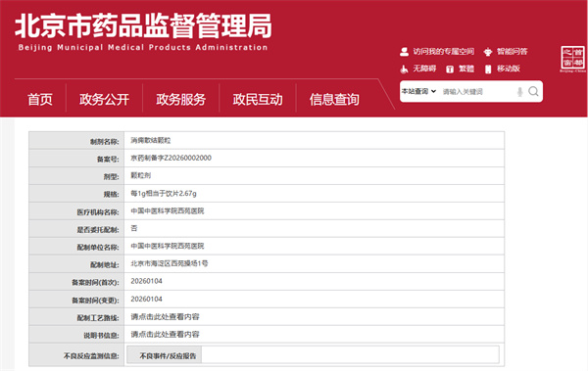This screenshot has width=588, height=371.
Task: Click the 配制地址 row label
Action: 105,265
